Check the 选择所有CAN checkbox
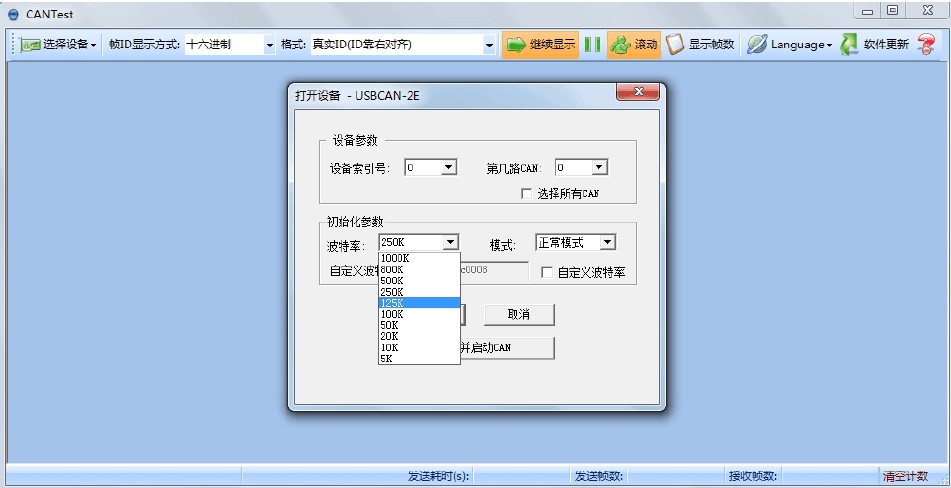951x488 pixels. [526, 193]
